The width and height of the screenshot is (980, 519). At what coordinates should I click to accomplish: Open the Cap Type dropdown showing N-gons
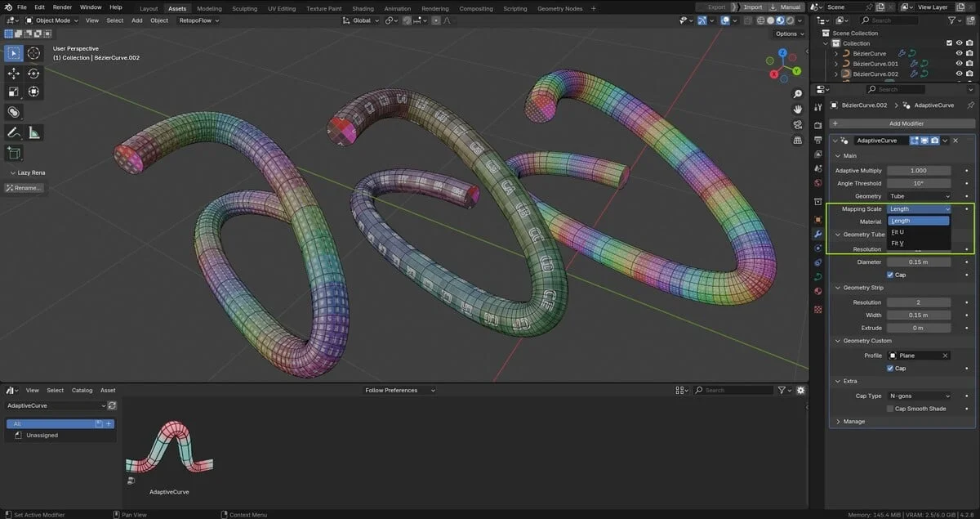[x=919, y=396]
